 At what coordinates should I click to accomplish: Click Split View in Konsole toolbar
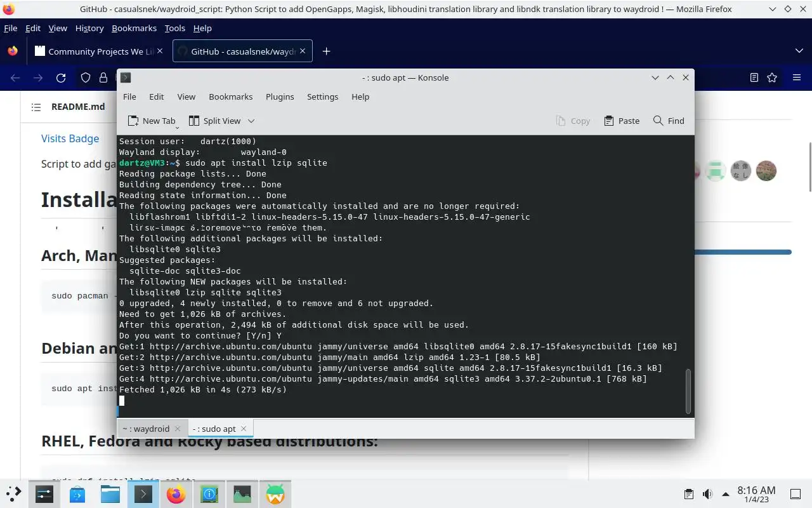coord(215,121)
